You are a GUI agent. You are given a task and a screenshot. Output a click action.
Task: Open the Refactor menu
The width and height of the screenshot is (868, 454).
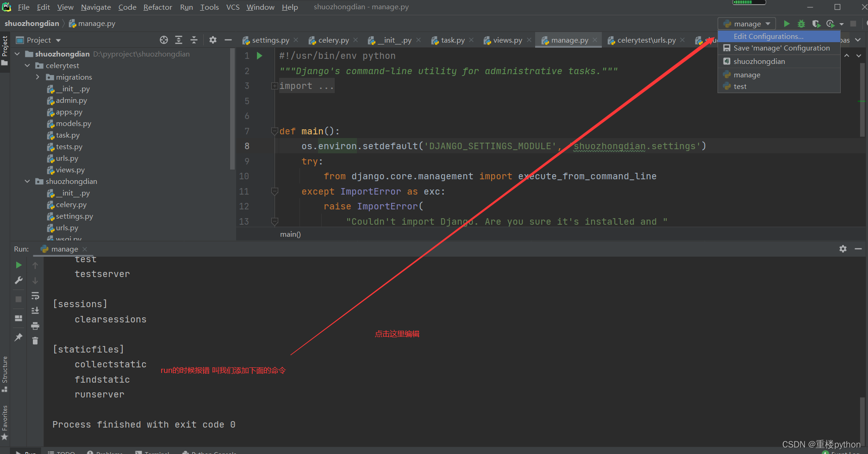[157, 7]
